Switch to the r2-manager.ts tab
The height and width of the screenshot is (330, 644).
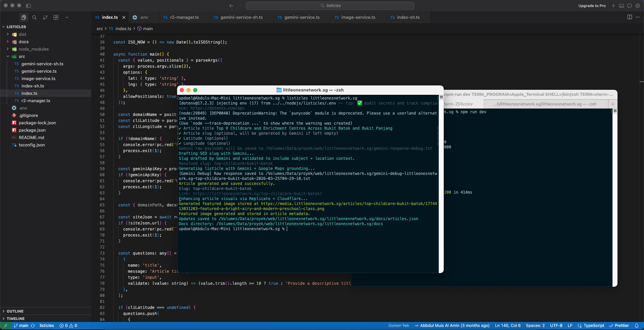pos(184,17)
